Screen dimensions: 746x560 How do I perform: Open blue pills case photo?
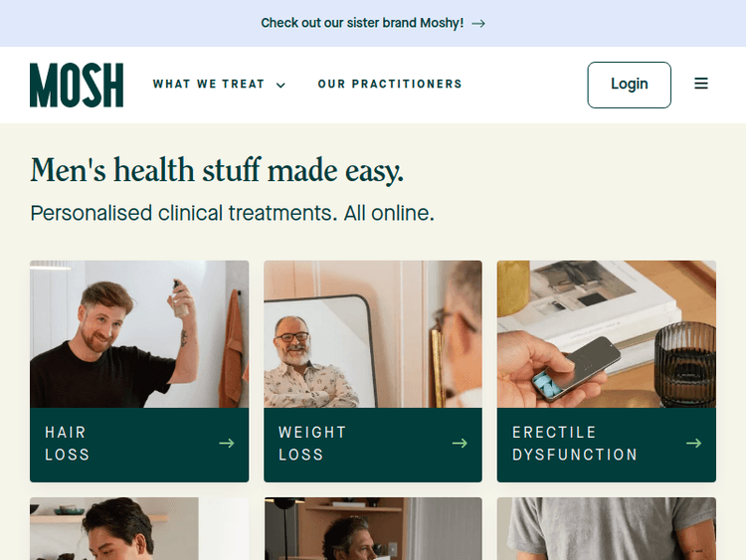pos(607,334)
